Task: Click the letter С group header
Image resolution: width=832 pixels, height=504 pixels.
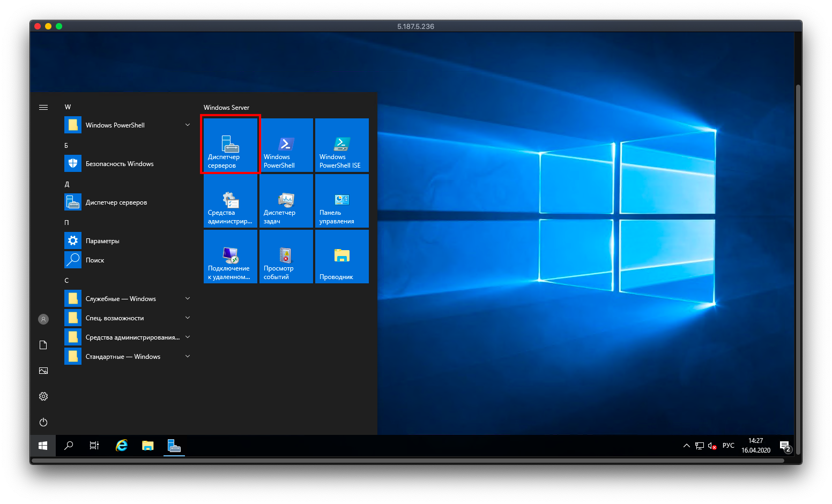Action: tap(66, 281)
